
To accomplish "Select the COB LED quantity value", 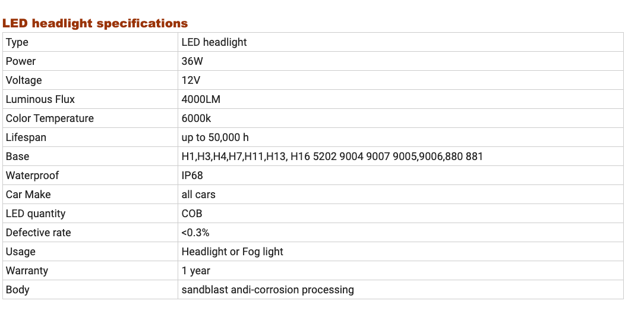I will (x=192, y=214).
